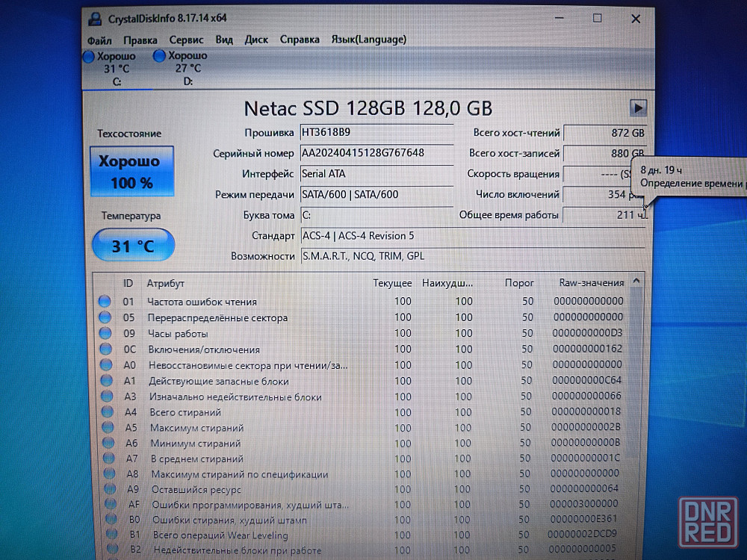
Task: Select the Всего стираний attribute name
Action: (x=185, y=412)
